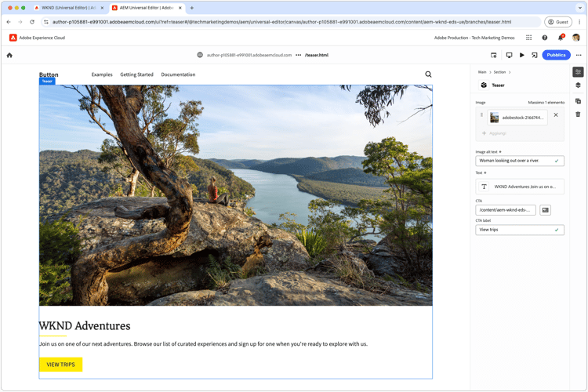Viewport: 588px width, 392px height.
Task: Click the Teaser blue component label
Action: click(x=47, y=82)
